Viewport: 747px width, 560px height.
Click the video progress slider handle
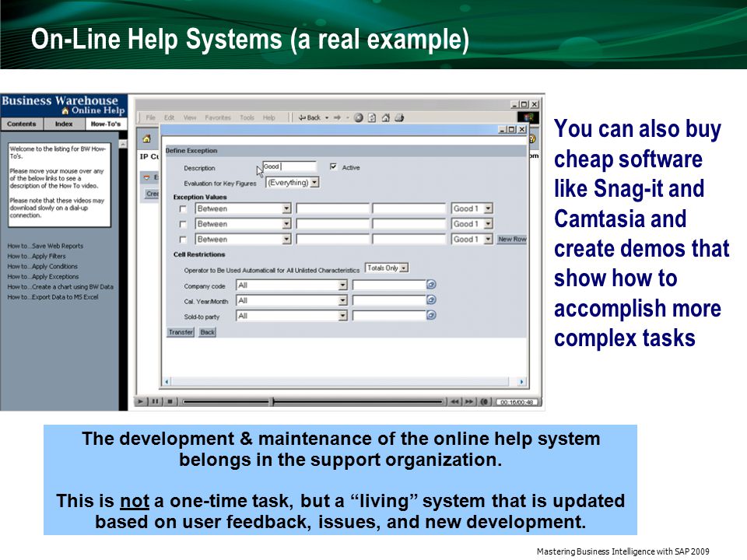click(273, 401)
